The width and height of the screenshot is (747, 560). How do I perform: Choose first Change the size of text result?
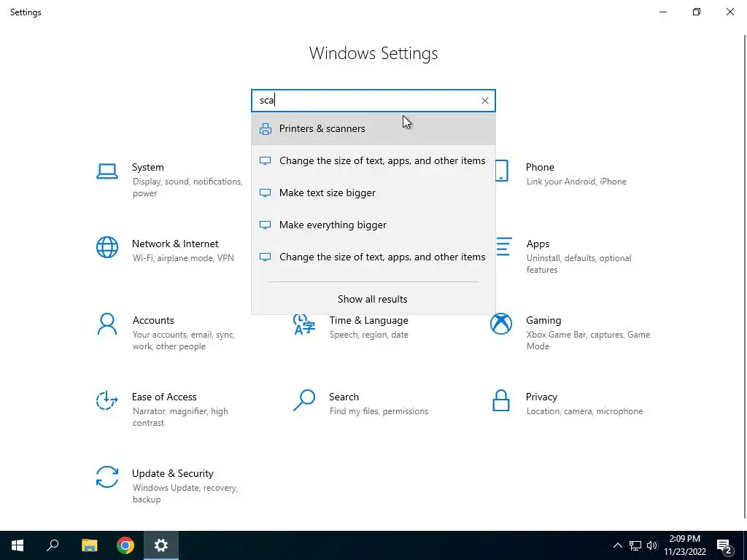(373, 161)
